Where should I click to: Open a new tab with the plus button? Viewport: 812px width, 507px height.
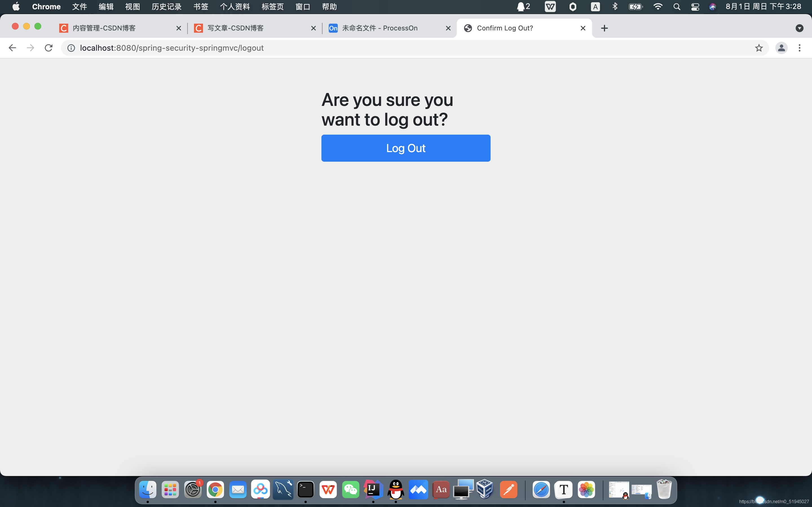[604, 28]
